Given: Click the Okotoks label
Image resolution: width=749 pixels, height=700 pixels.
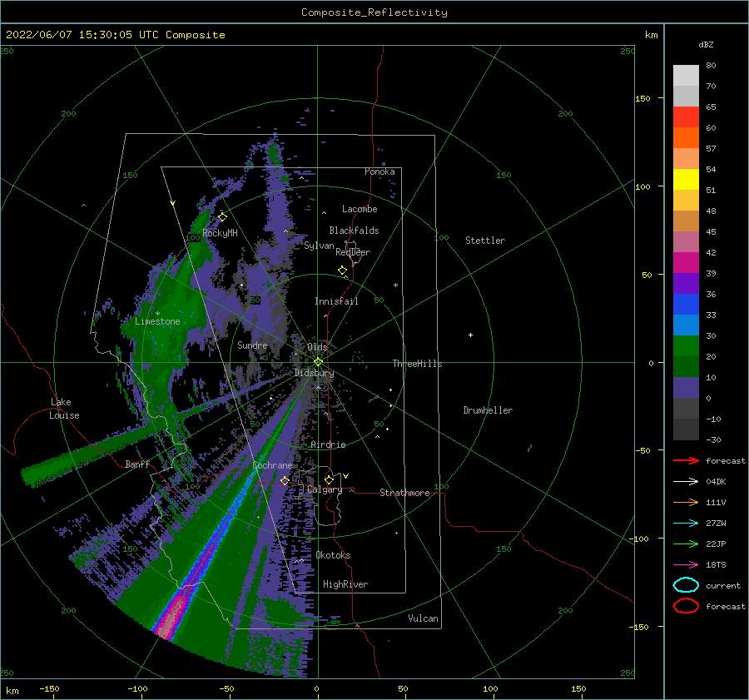Looking at the screenshot, I should [333, 555].
